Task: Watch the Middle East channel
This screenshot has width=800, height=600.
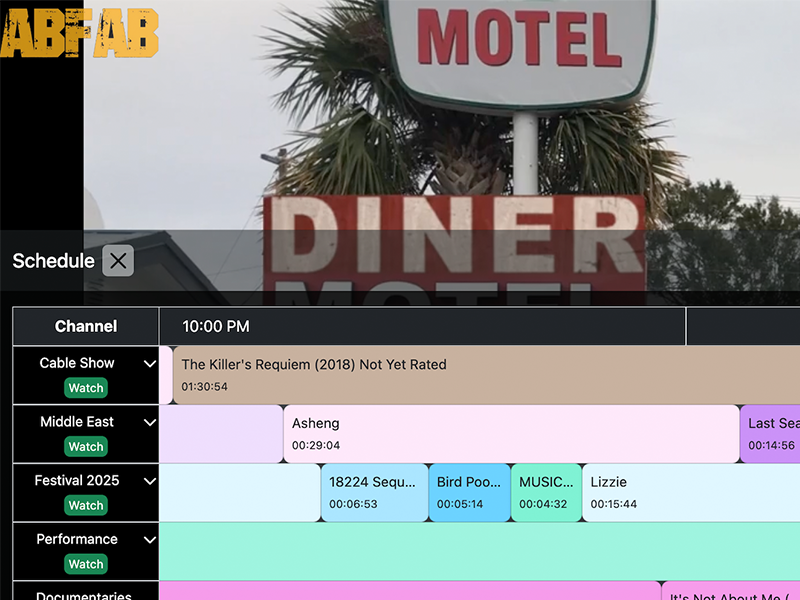Action: (x=86, y=446)
